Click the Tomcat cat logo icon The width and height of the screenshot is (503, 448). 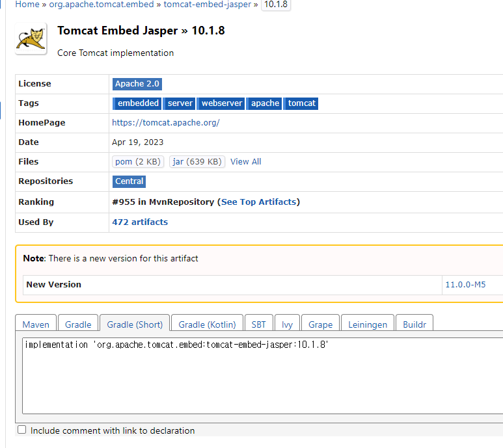[x=31, y=39]
